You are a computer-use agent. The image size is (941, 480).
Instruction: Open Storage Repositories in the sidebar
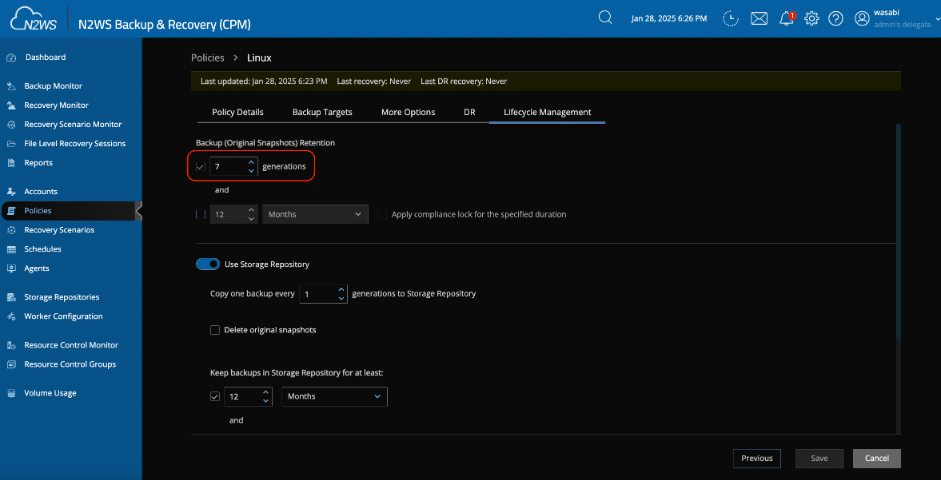coord(62,298)
